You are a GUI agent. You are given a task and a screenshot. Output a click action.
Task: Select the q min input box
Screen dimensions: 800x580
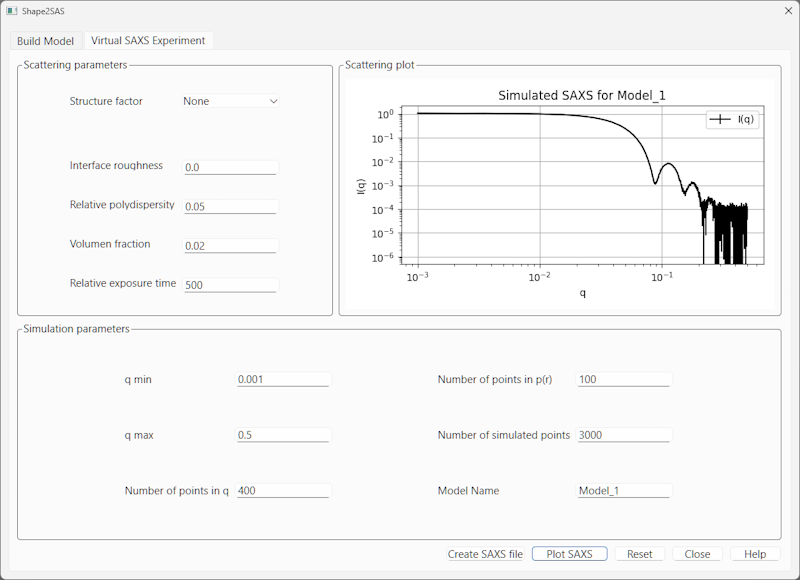282,380
